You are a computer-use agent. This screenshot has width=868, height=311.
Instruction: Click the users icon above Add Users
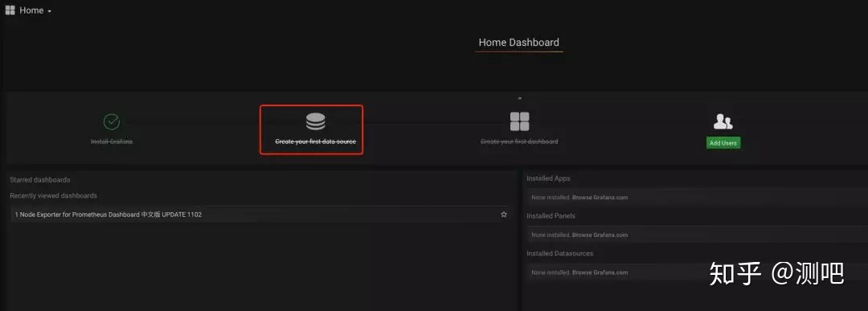tap(723, 121)
